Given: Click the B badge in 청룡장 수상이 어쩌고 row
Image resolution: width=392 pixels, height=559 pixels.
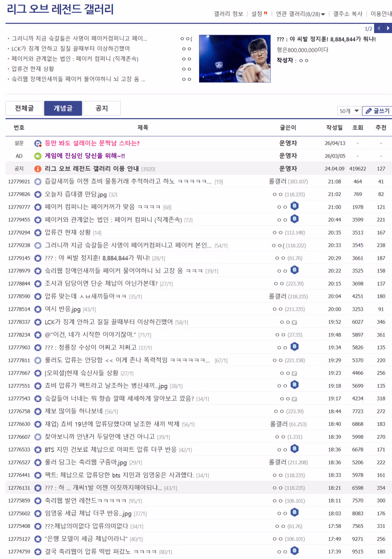Looking at the screenshot, I should coord(295,347).
